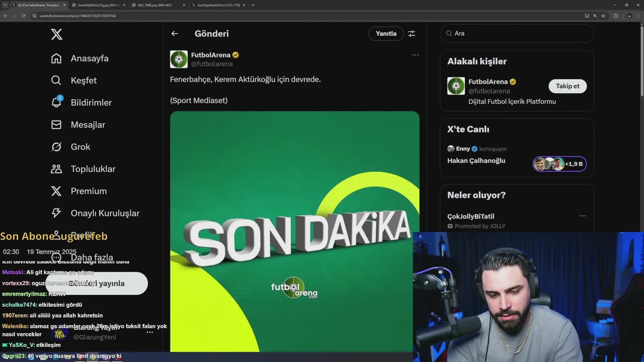Click the Ara search field

517,33
